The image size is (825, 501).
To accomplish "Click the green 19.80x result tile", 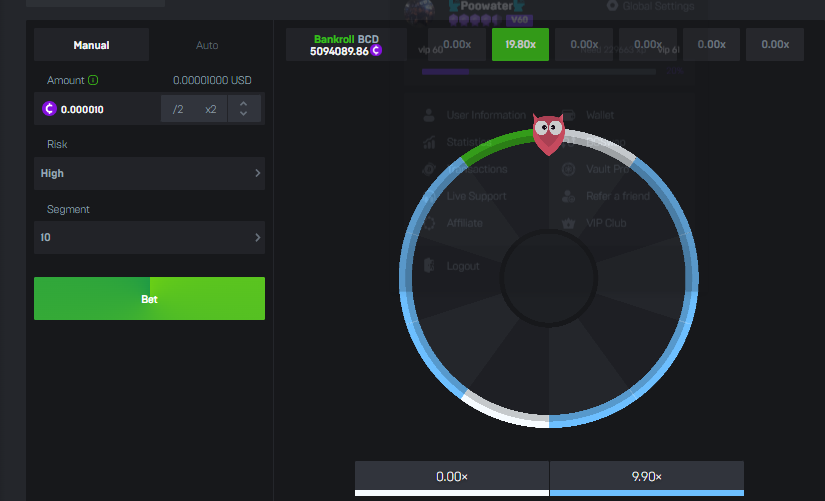I will (x=520, y=44).
